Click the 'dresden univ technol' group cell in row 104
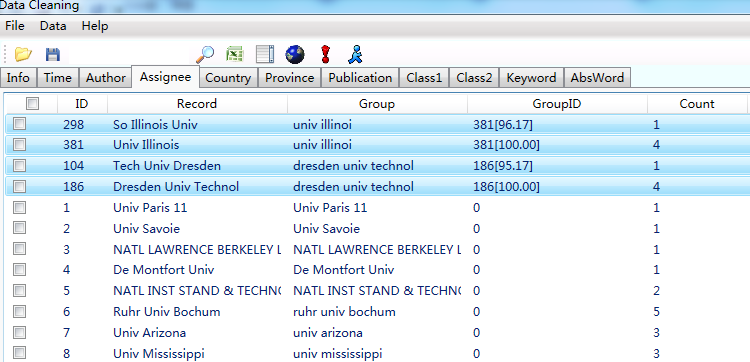Screen dimensions: 750x362 click(x=353, y=166)
